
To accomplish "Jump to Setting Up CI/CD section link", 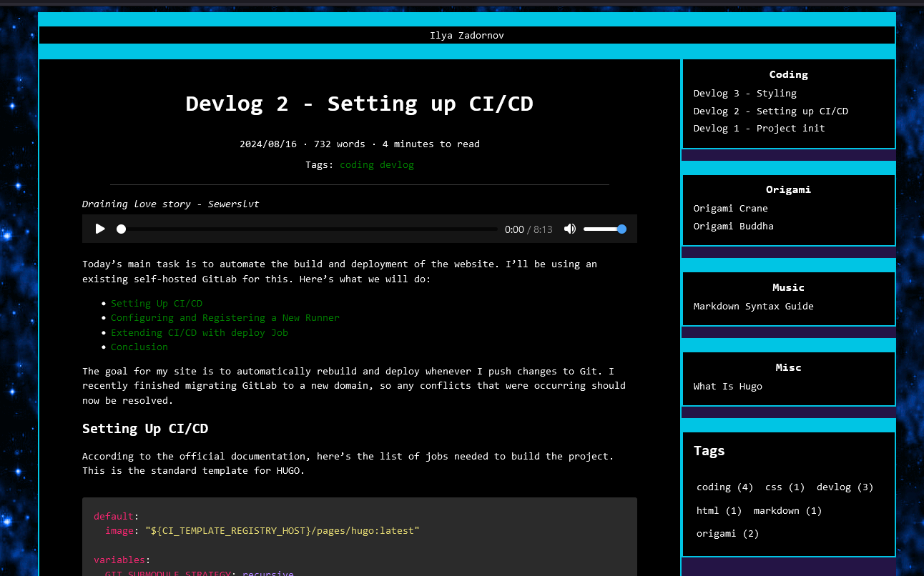I will (x=157, y=303).
